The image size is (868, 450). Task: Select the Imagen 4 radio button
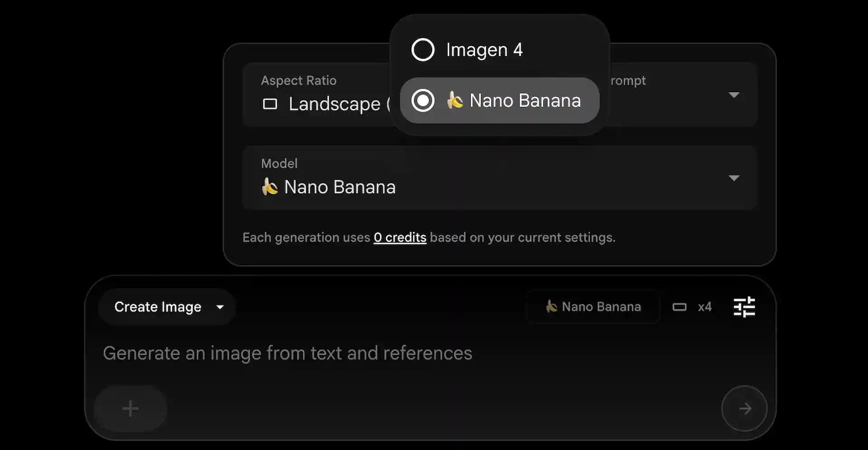[x=423, y=50]
